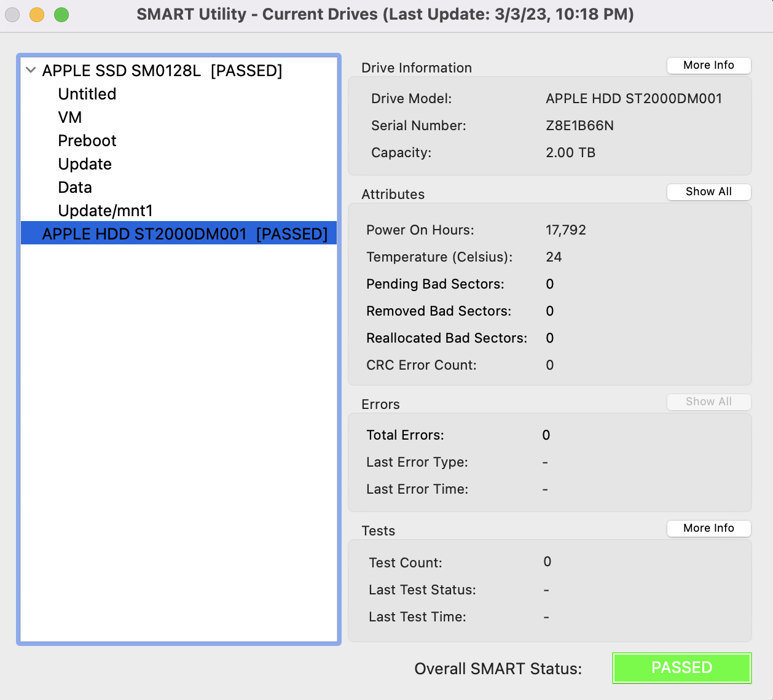Click the Errors section heading
The height and width of the screenshot is (700, 773).
380,404
